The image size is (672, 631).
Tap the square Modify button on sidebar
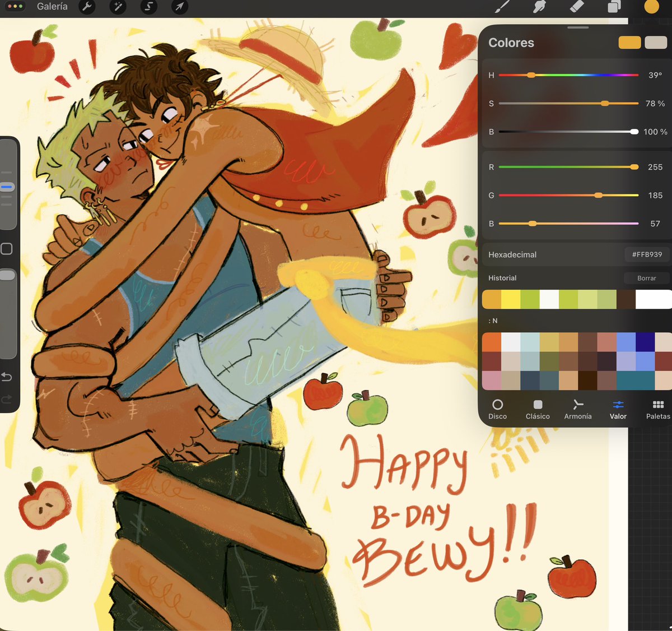point(7,249)
